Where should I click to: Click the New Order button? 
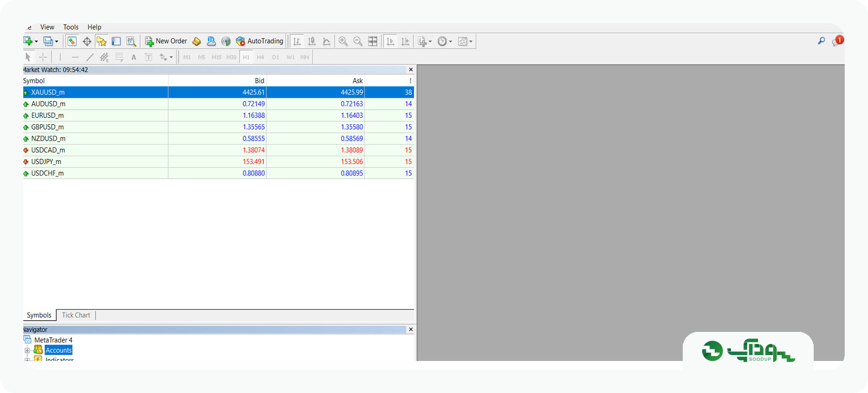click(166, 42)
